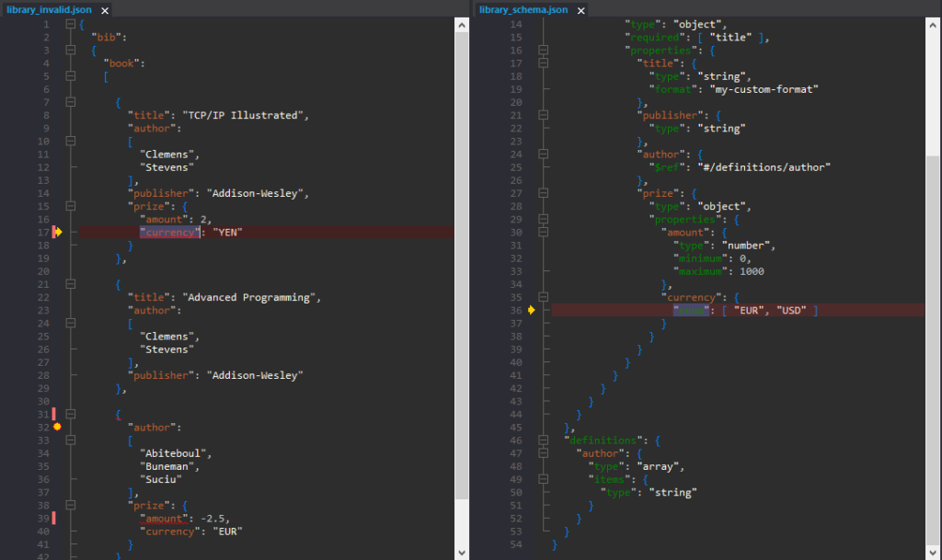Close the library_invalid.json tab

105,10
